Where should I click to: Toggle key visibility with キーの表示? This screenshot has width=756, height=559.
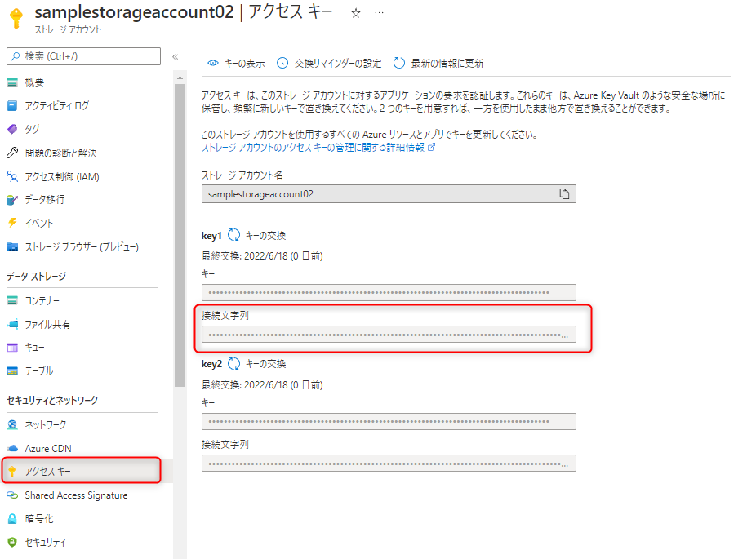(x=236, y=63)
